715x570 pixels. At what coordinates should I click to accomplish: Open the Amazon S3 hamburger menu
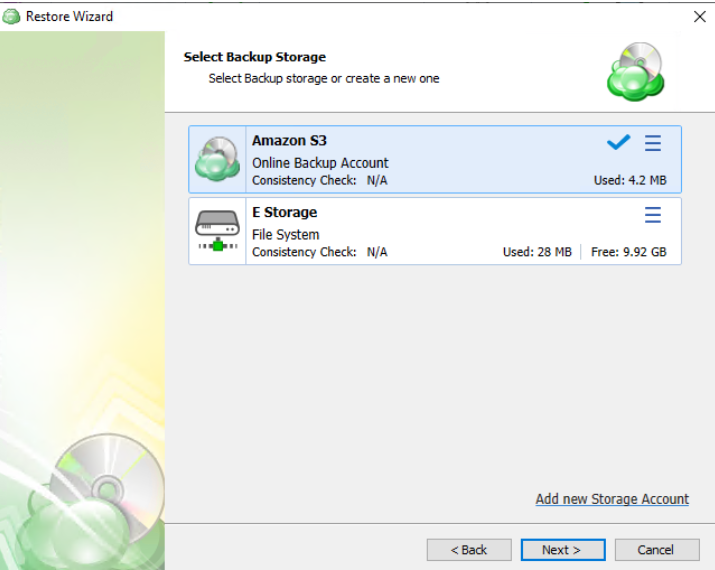pyautogui.click(x=653, y=144)
